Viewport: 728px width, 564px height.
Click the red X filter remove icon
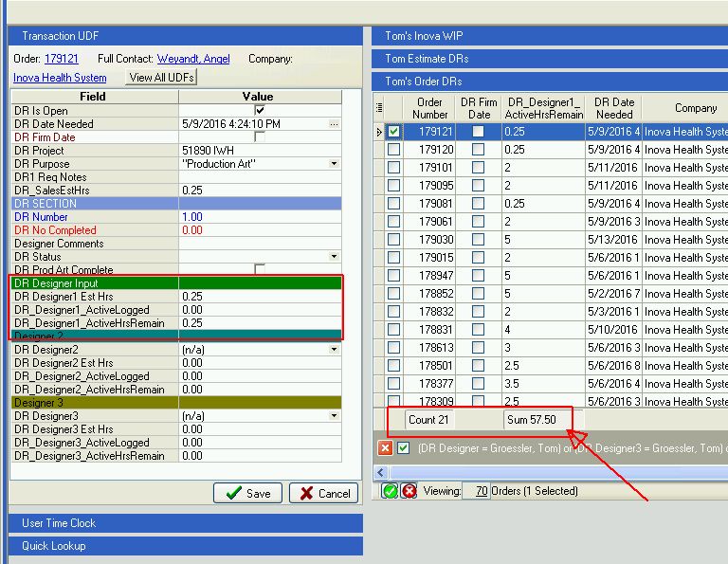coord(385,448)
